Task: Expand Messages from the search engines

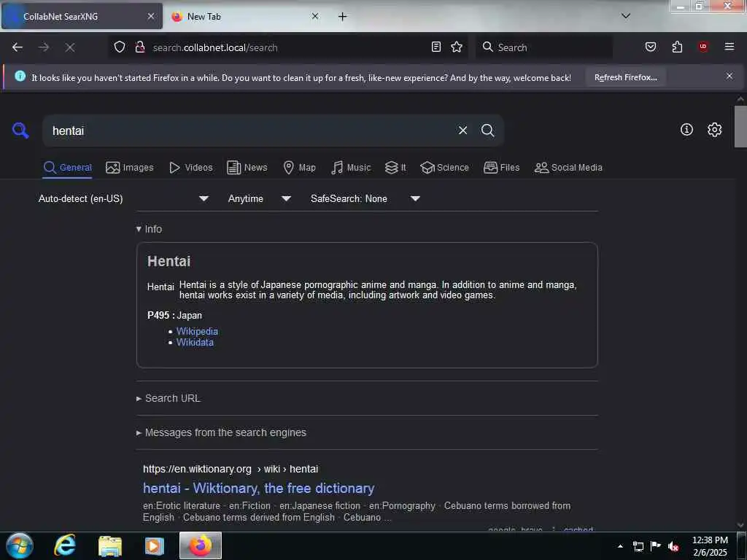Action: [x=221, y=432]
